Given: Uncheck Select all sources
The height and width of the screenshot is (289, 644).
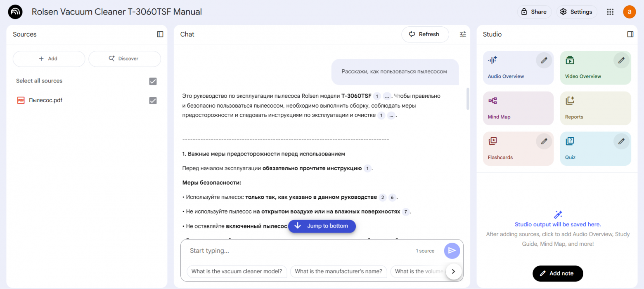Looking at the screenshot, I should 153,81.
